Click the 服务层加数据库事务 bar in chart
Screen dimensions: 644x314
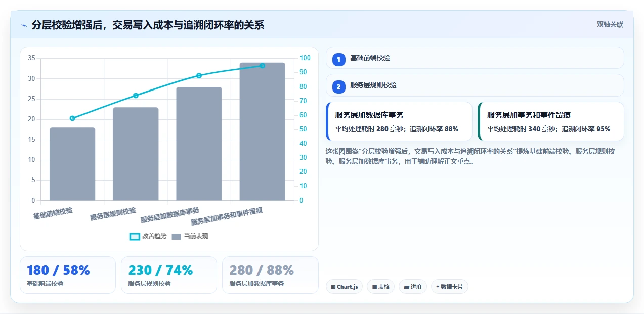pos(199,144)
